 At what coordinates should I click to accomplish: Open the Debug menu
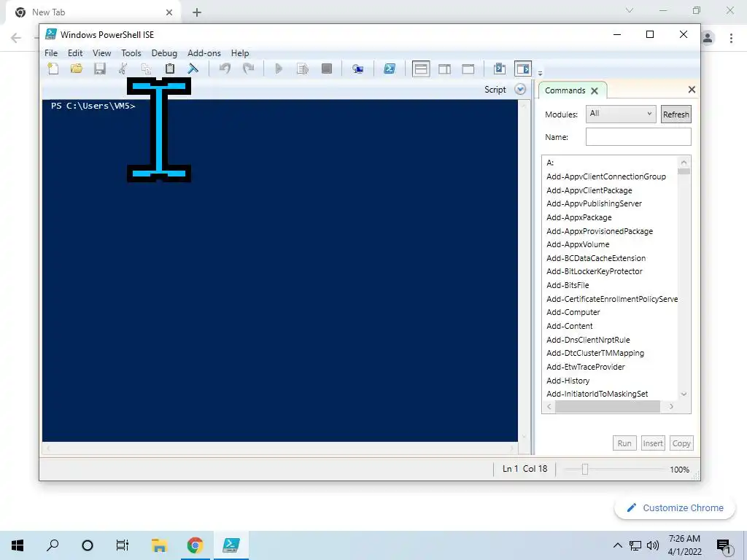click(x=164, y=52)
